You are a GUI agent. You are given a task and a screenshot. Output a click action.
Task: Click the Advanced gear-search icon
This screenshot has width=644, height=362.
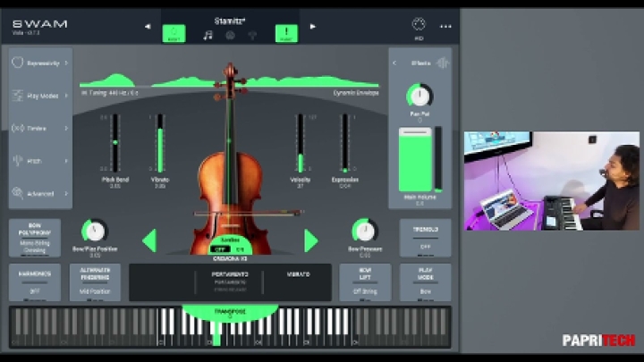click(x=17, y=193)
